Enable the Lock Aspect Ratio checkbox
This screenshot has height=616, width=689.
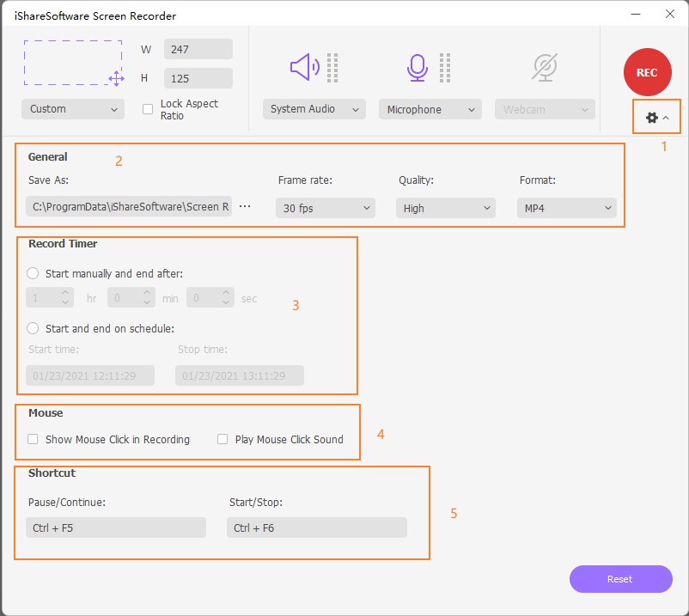coord(148,109)
